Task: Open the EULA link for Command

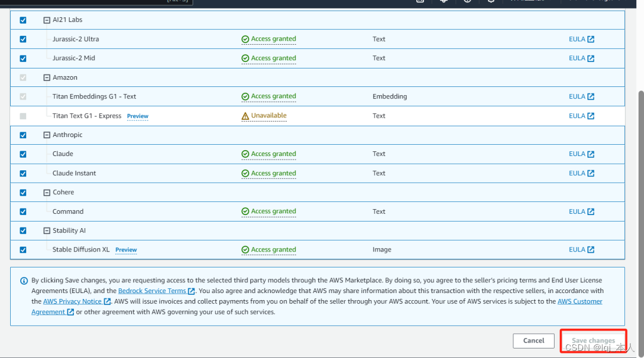Action: (581, 211)
